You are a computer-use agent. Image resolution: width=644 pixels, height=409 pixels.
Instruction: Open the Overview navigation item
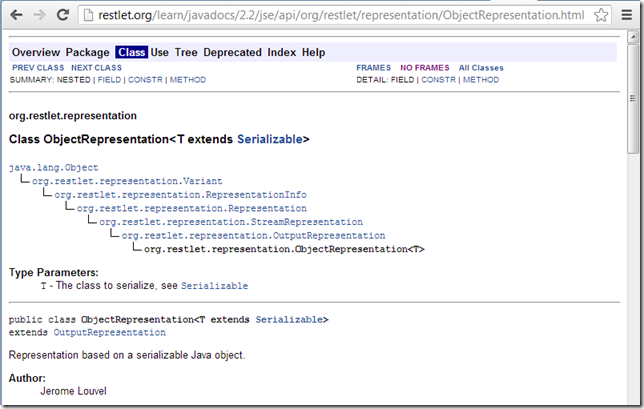tap(36, 52)
